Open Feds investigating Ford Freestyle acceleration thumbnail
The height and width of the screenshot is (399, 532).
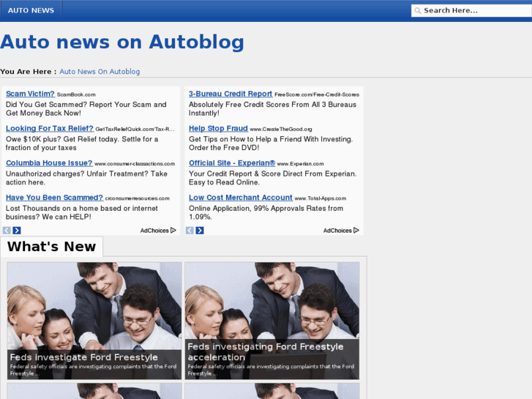(272, 320)
